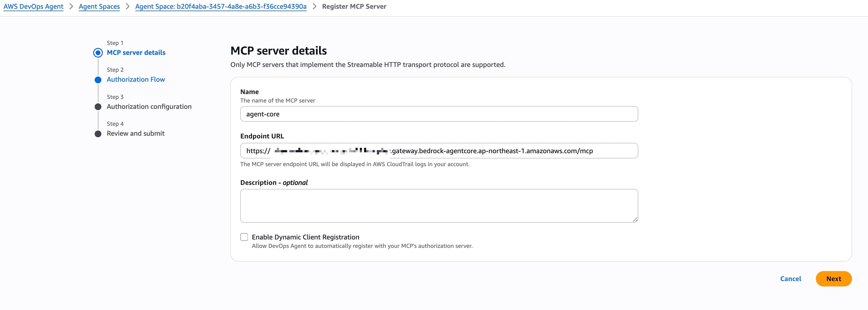Click the Cancel link
Viewport: 868px width, 310px height.
(x=790, y=279)
